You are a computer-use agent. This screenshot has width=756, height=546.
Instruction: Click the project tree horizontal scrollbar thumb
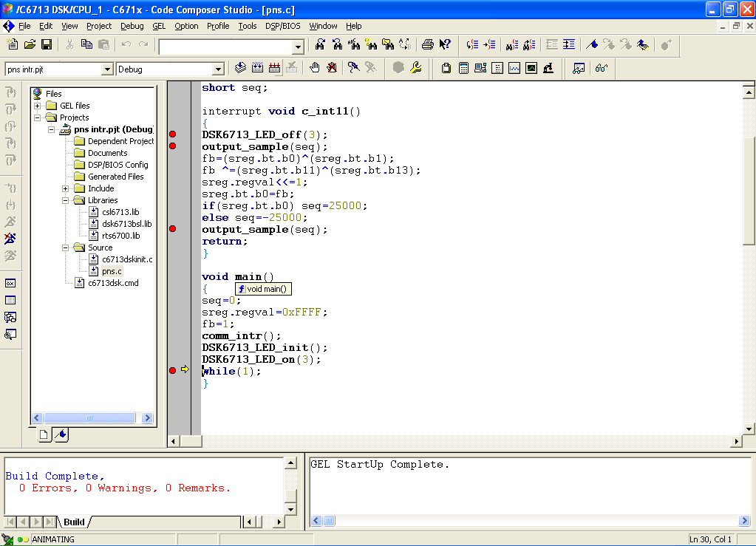[x=89, y=418]
